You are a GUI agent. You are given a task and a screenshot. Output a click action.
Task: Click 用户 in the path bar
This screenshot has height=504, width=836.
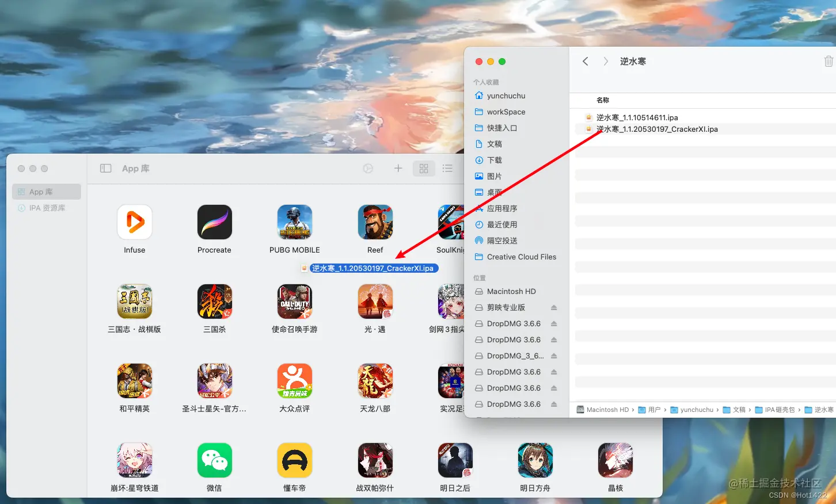pos(649,410)
